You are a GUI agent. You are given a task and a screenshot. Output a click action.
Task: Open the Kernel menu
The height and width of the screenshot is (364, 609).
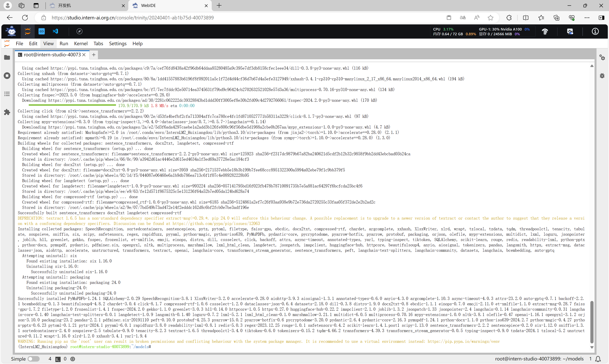(81, 43)
